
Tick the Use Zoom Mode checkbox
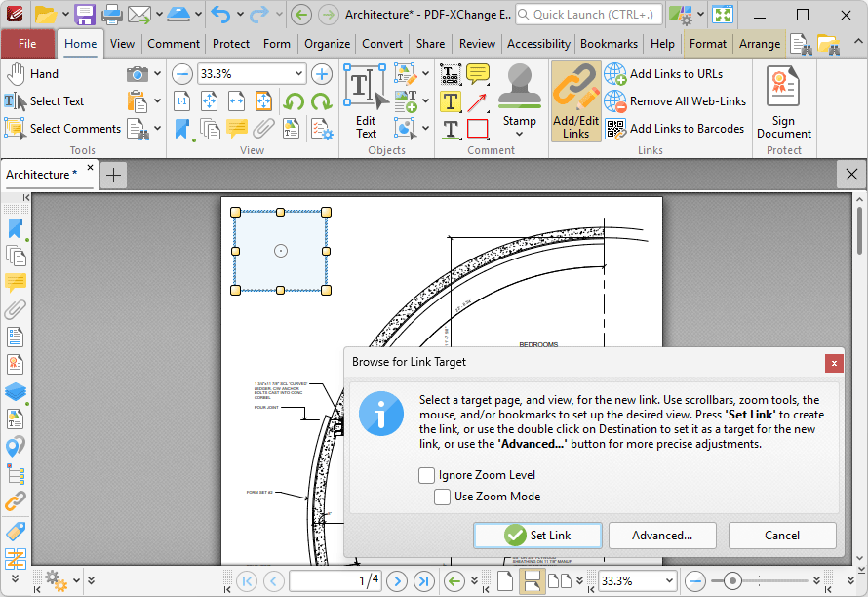(x=443, y=497)
